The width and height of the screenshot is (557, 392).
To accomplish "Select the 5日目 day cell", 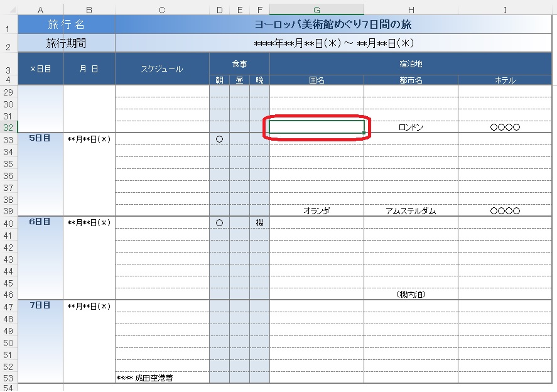I will [x=40, y=139].
